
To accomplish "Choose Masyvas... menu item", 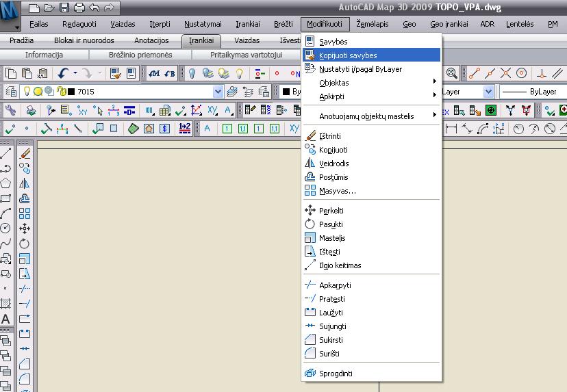I will click(371, 191).
